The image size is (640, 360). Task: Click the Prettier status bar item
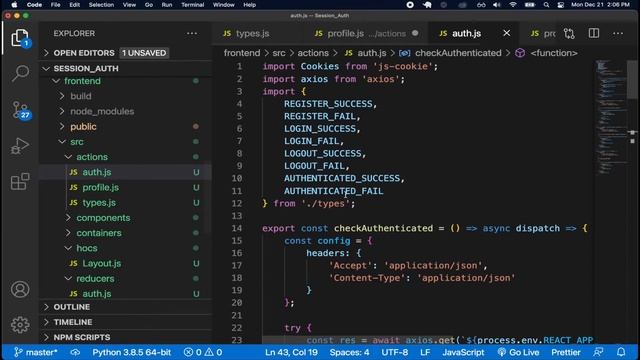pos(566,352)
